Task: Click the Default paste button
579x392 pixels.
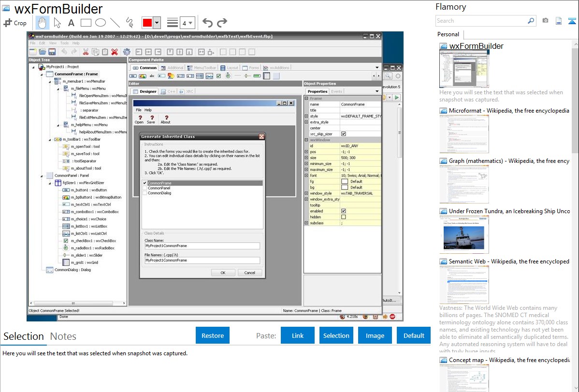Action: (x=414, y=335)
